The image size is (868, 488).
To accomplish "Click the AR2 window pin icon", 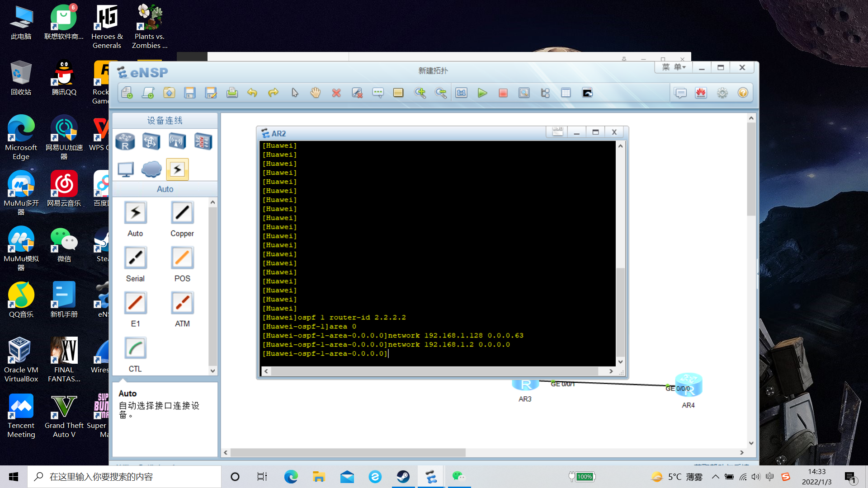I will coord(557,132).
